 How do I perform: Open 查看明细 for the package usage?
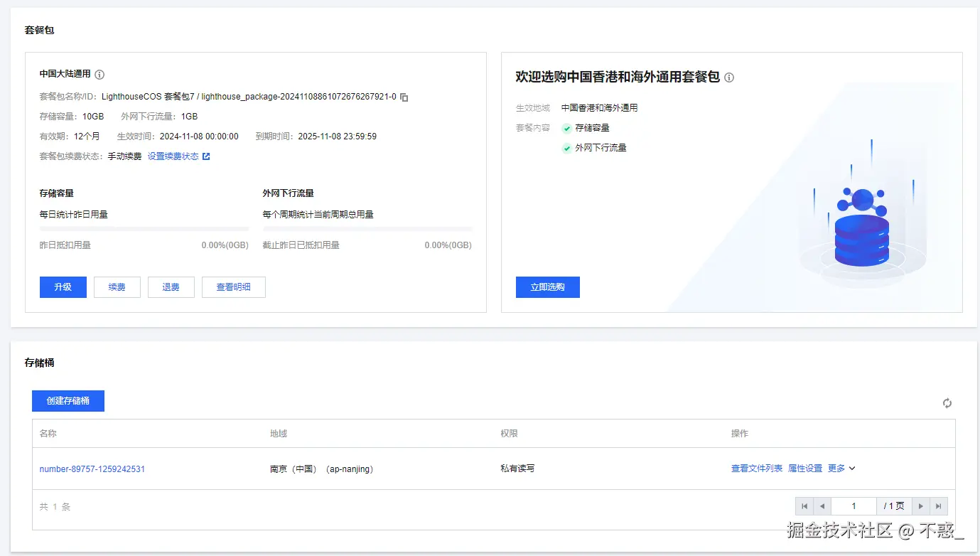(x=233, y=287)
